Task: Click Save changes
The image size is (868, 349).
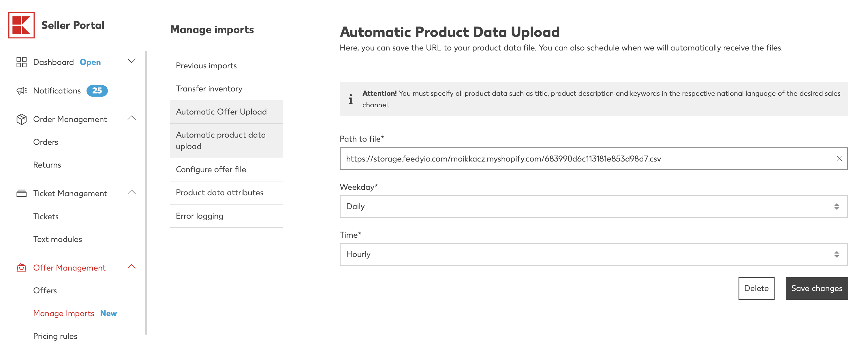Action: [816, 288]
